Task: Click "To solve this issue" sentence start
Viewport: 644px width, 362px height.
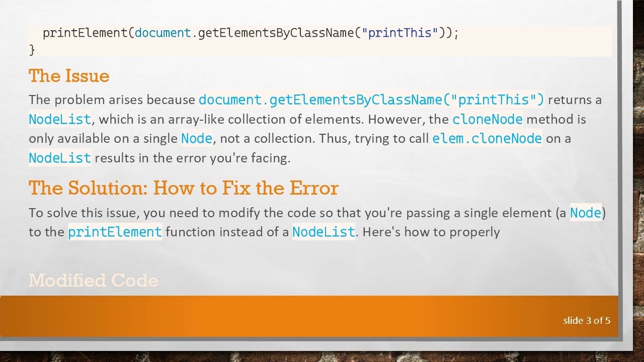Action: tap(84, 213)
